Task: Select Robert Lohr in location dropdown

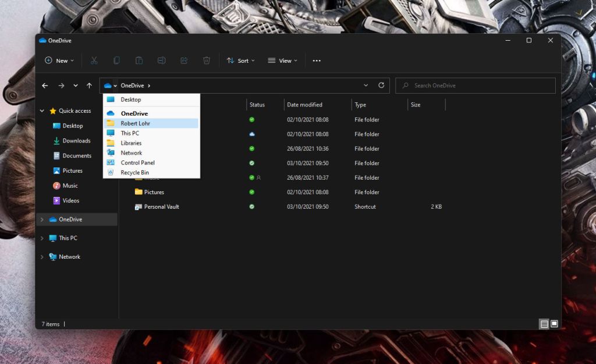Action: coord(135,123)
